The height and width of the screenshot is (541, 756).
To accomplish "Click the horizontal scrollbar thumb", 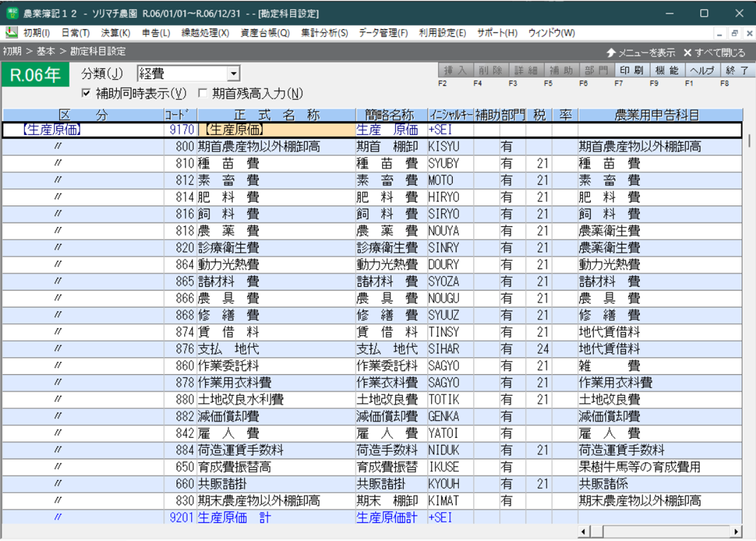I will 596,531.
